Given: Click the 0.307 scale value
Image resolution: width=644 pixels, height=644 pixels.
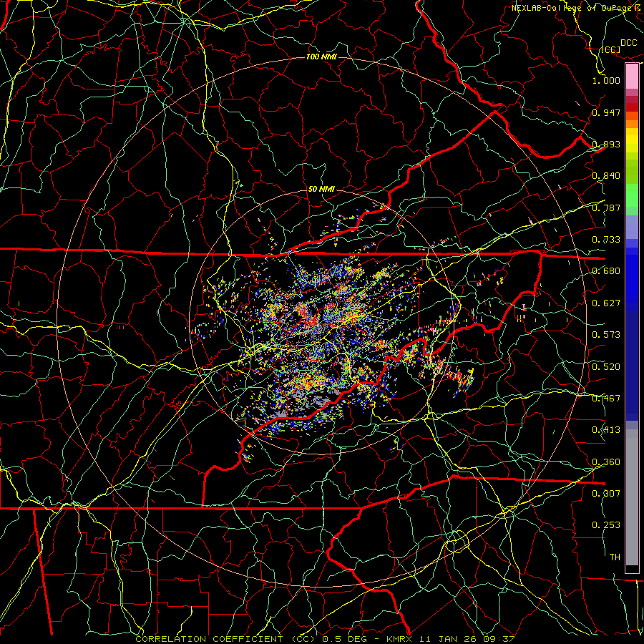Looking at the screenshot, I should (606, 494).
